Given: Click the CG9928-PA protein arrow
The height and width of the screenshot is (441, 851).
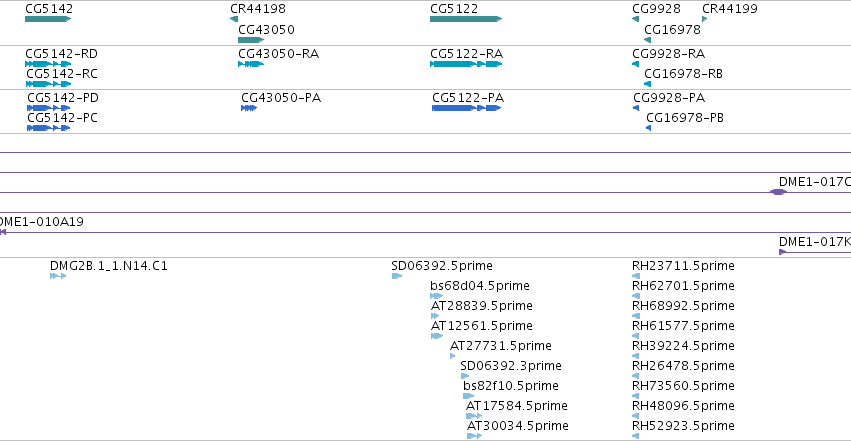Looking at the screenshot, I should click(636, 108).
